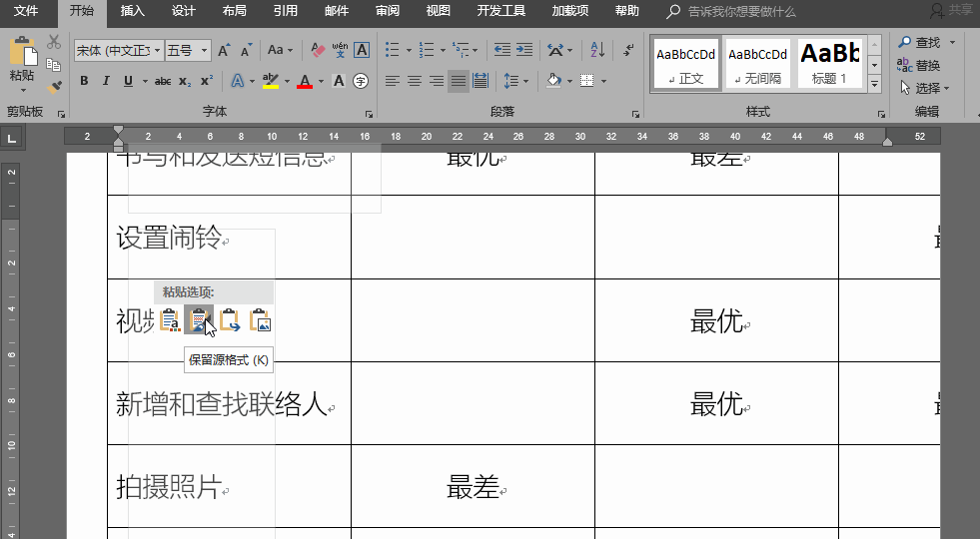
Task: Open the 粘贴 dropdown arrow under Paste
Action: coord(23,91)
